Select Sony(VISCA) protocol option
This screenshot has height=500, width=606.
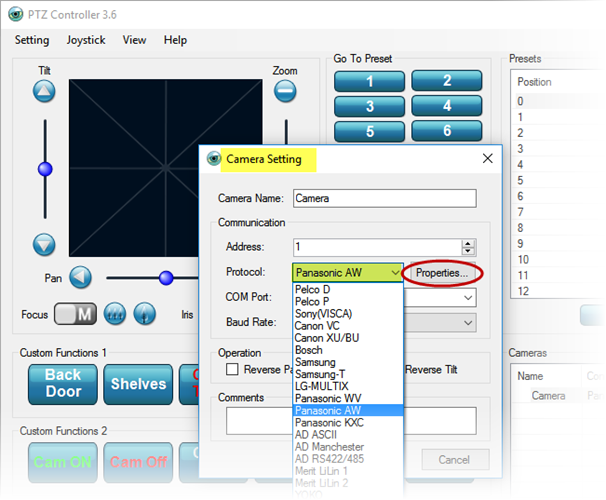(x=348, y=313)
